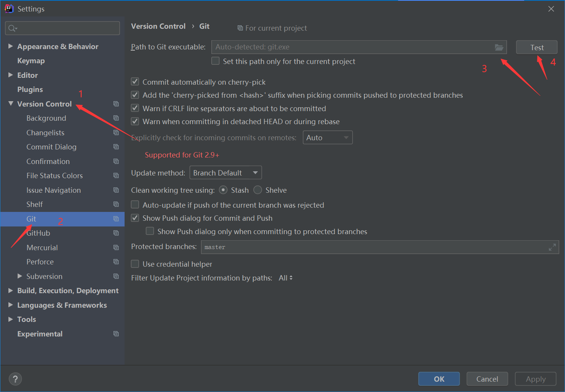The image size is (565, 392).
Task: Select the Shelve radio button
Action: 258,190
